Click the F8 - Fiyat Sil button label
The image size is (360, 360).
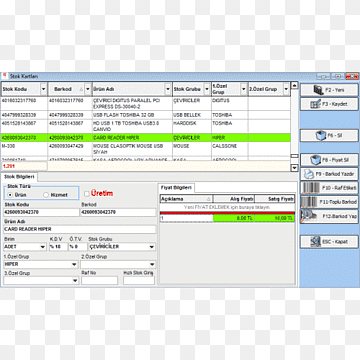pos(335,160)
